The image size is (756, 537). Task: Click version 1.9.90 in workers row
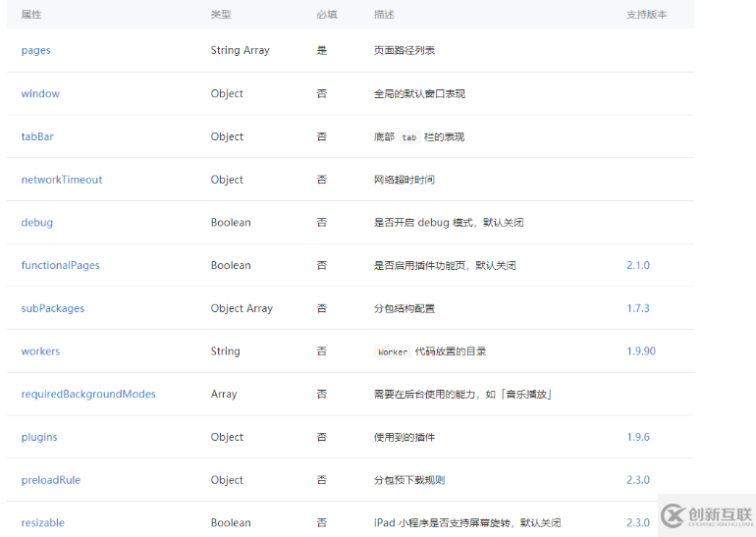click(x=641, y=351)
